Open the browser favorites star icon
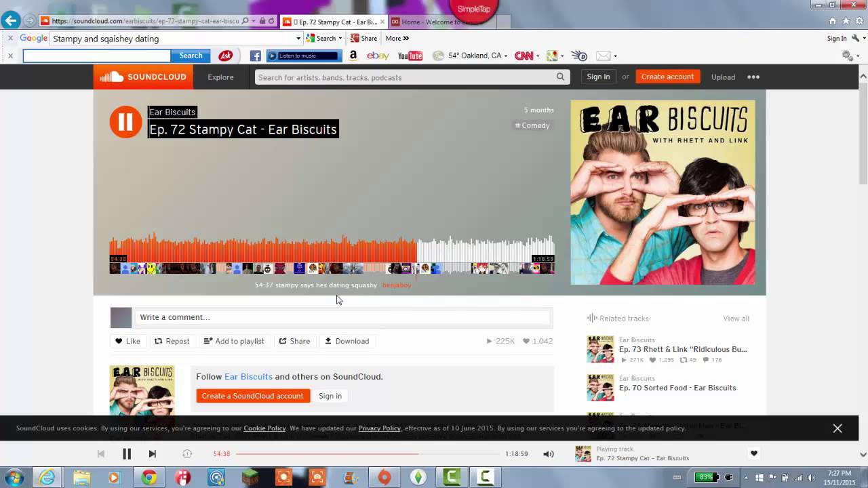Image resolution: width=868 pixels, height=488 pixels. (844, 21)
